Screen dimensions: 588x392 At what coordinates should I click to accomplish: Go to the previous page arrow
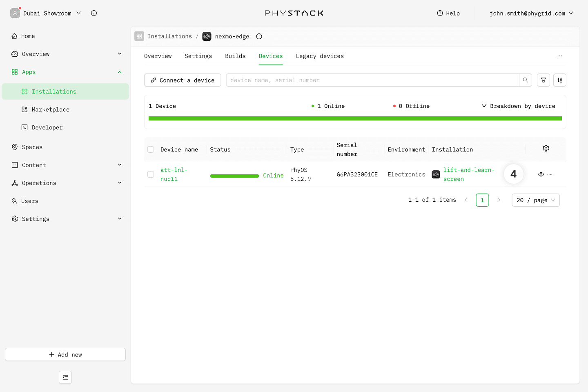coord(466,200)
